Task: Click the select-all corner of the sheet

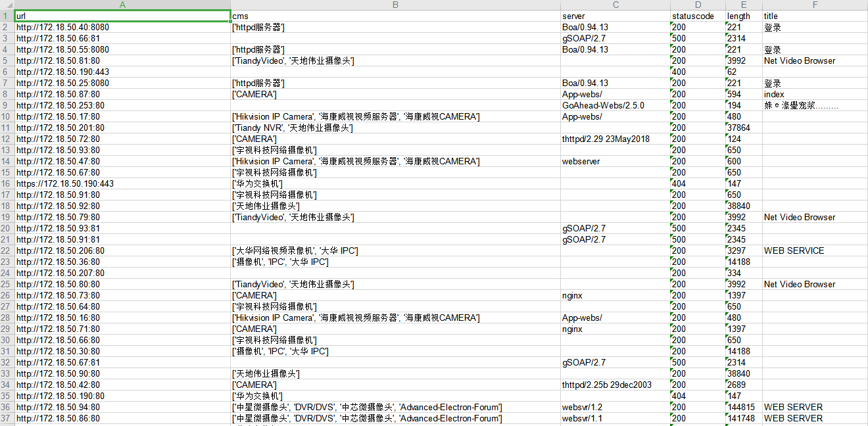Action: pos(7,5)
